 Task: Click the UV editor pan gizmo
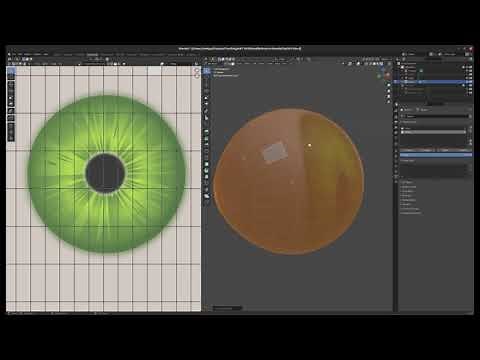(x=197, y=76)
